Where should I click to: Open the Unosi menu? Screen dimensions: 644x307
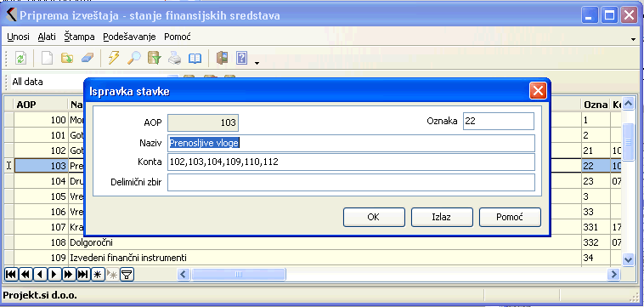point(18,37)
